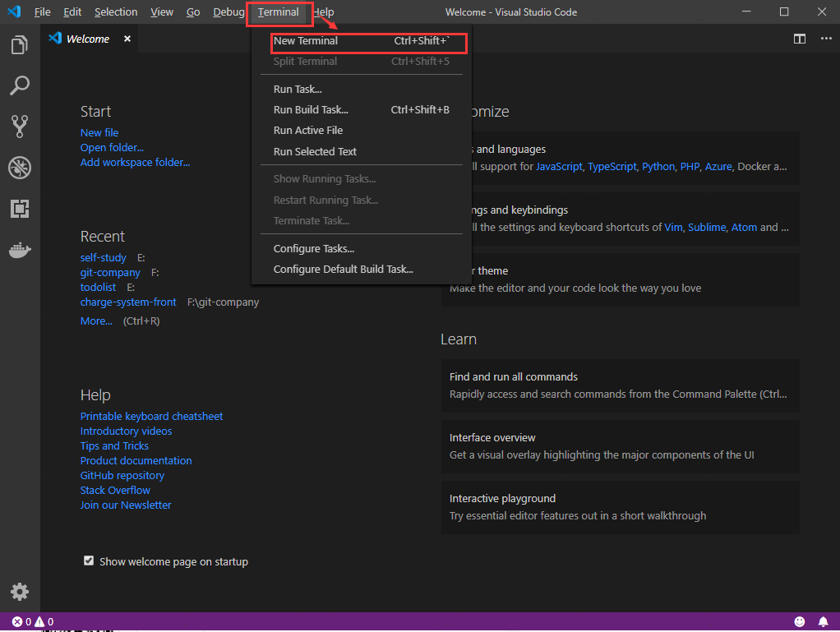The width and height of the screenshot is (840, 632).
Task: Open the Selection menu
Action: (116, 12)
